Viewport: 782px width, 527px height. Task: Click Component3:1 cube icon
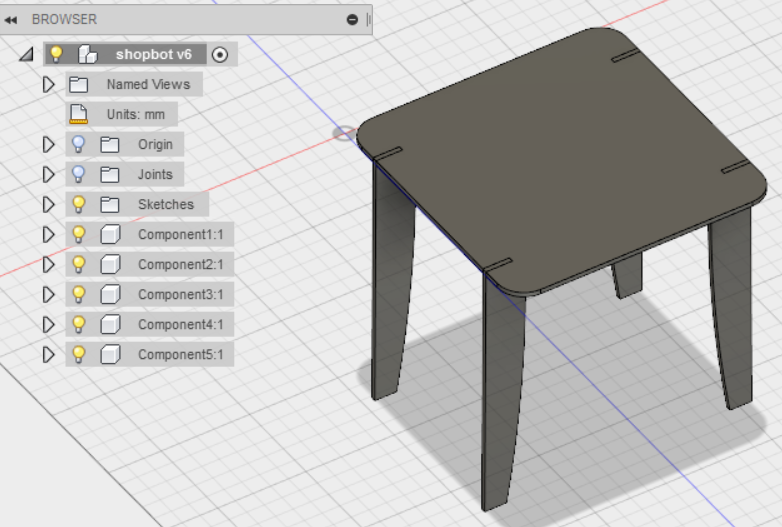[x=110, y=295]
